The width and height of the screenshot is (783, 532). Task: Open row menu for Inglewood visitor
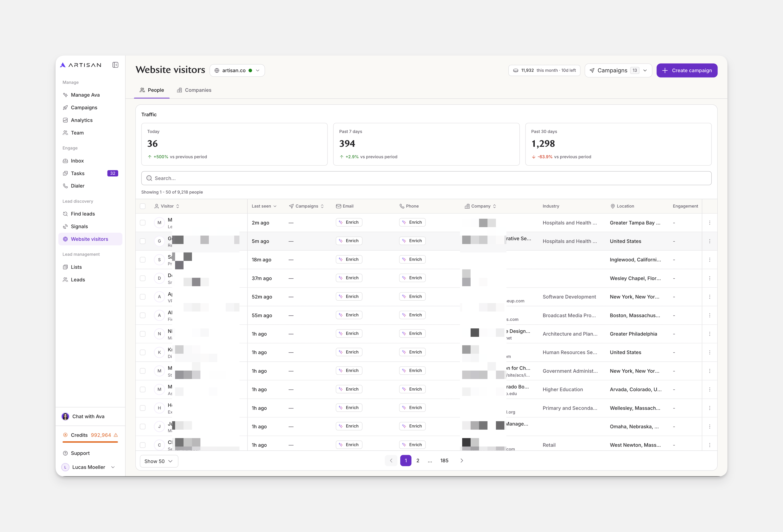tap(709, 260)
